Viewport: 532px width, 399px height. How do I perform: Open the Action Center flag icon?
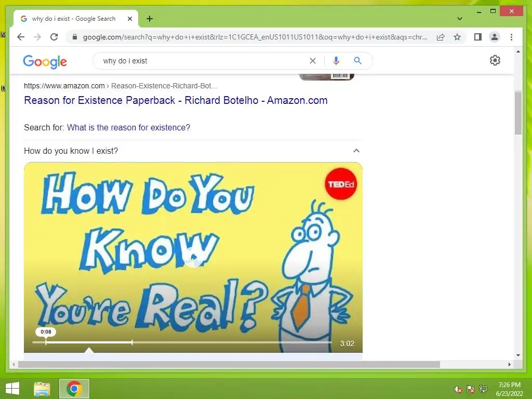(x=471, y=389)
